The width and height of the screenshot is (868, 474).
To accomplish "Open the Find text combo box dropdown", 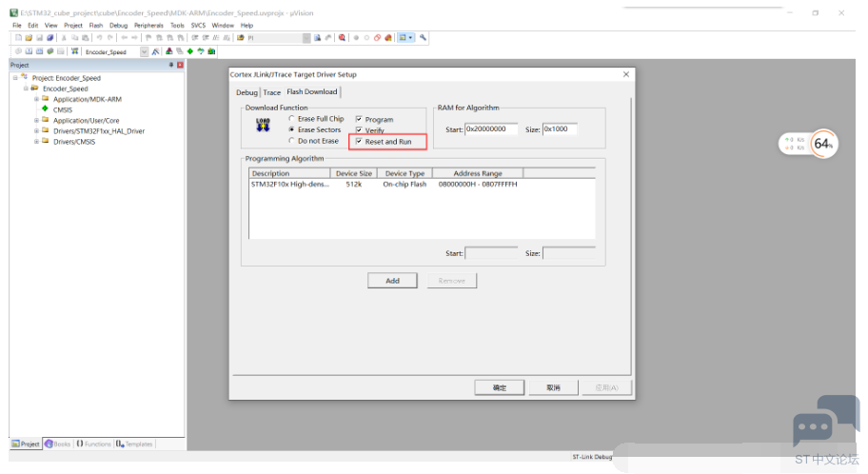I will click(306, 38).
